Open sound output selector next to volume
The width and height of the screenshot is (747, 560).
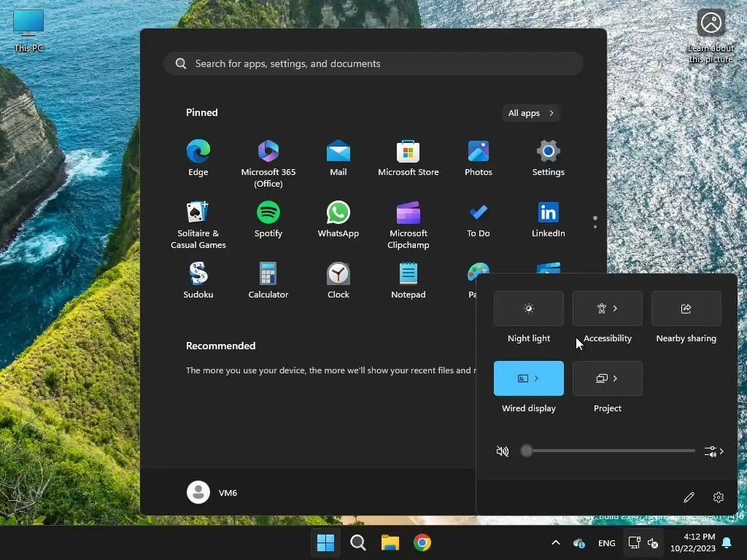713,451
